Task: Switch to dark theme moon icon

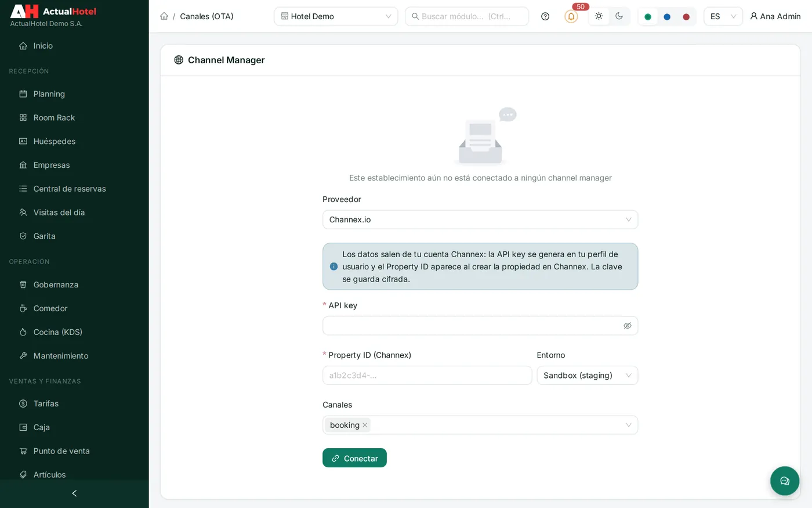Action: 619,16
